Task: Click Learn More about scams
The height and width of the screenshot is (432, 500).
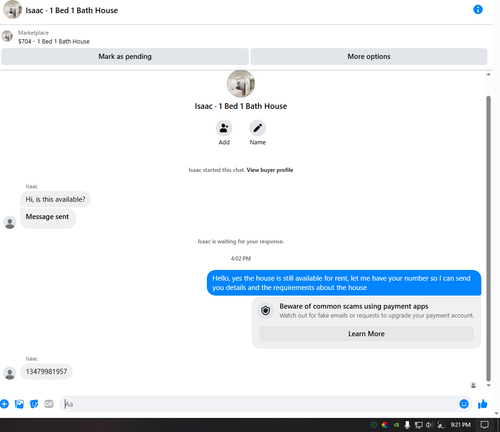Action: (366, 334)
